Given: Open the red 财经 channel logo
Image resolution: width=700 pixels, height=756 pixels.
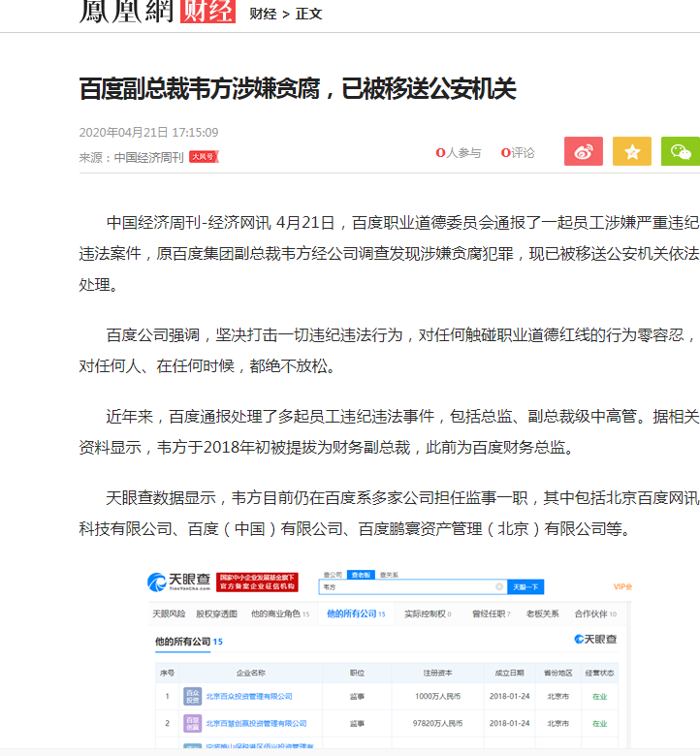Looking at the screenshot, I should coord(207,11).
